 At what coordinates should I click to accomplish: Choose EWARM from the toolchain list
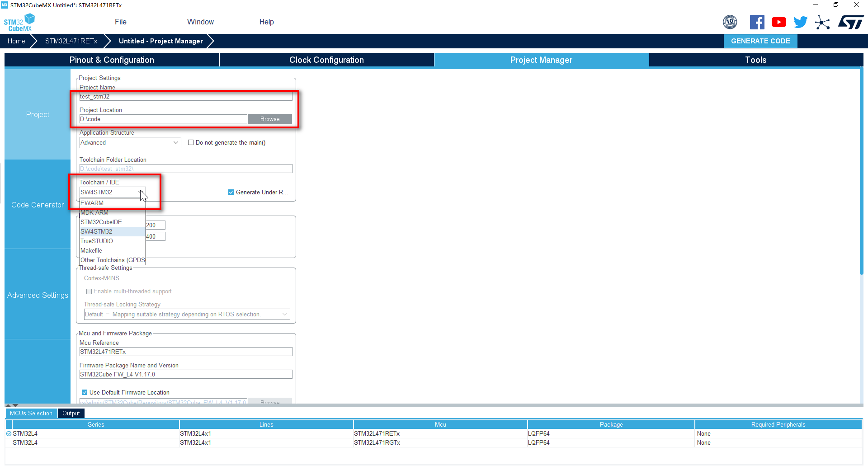point(113,203)
